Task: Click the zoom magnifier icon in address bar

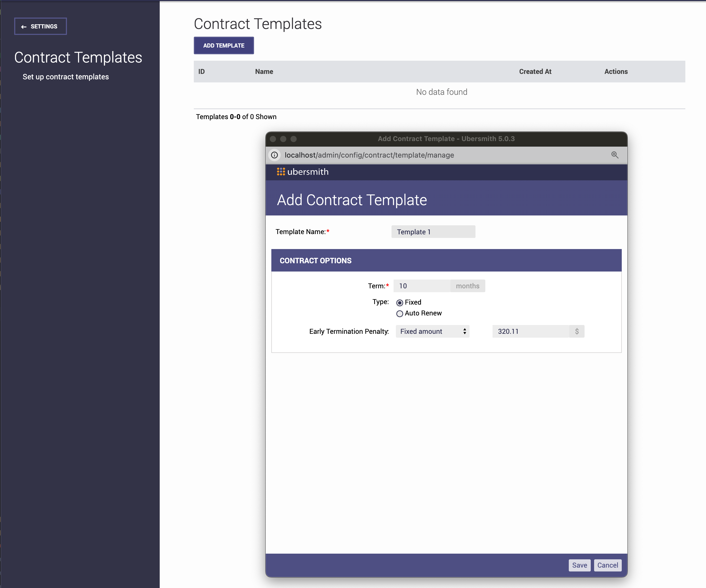Action: click(615, 155)
